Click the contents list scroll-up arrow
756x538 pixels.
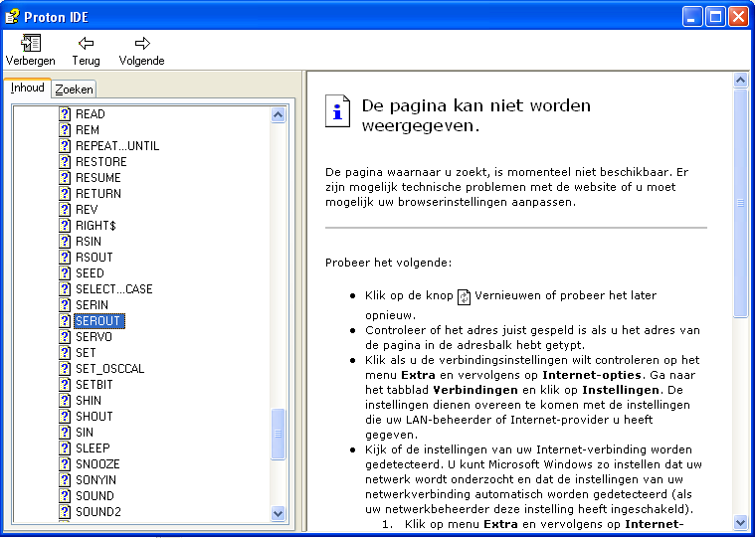point(279,114)
